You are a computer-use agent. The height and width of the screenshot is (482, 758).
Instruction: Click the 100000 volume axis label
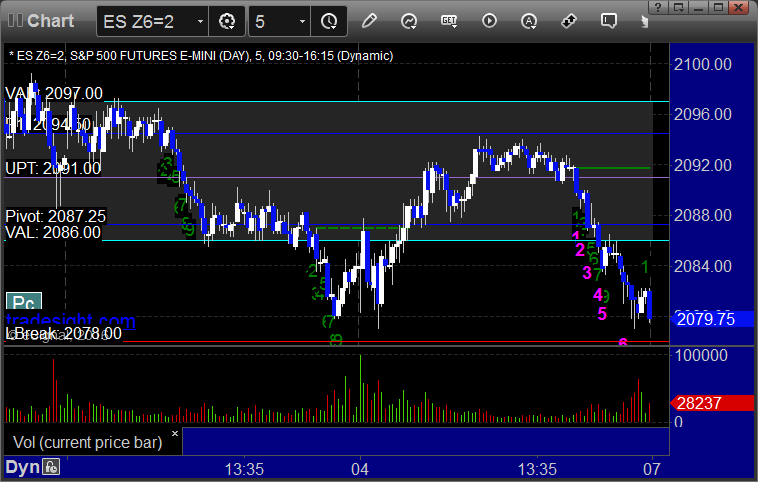(x=701, y=355)
